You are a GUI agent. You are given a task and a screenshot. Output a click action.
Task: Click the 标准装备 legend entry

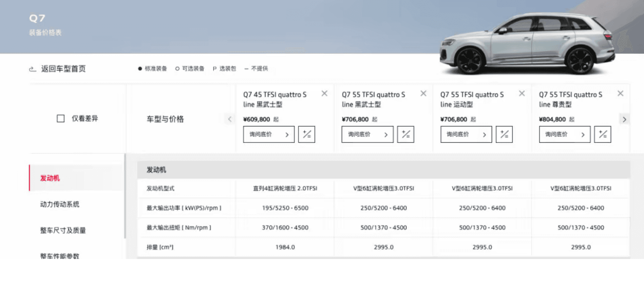152,68
